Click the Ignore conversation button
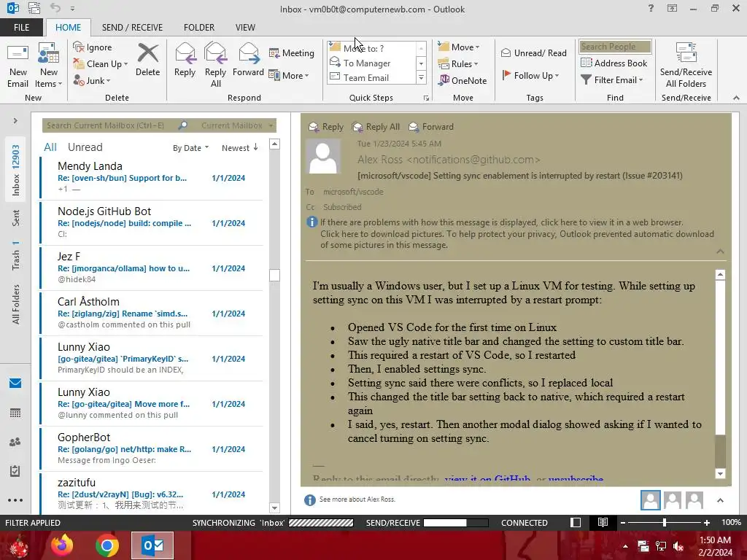The image size is (747, 560). coord(93,47)
